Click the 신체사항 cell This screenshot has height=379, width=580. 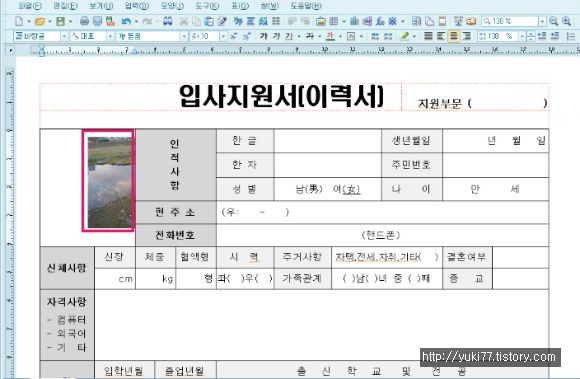(x=67, y=268)
